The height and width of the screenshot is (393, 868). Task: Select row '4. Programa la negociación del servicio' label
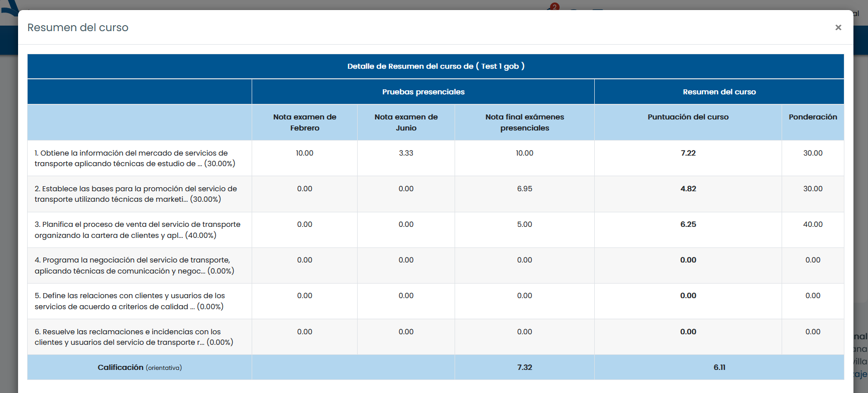[134, 266]
